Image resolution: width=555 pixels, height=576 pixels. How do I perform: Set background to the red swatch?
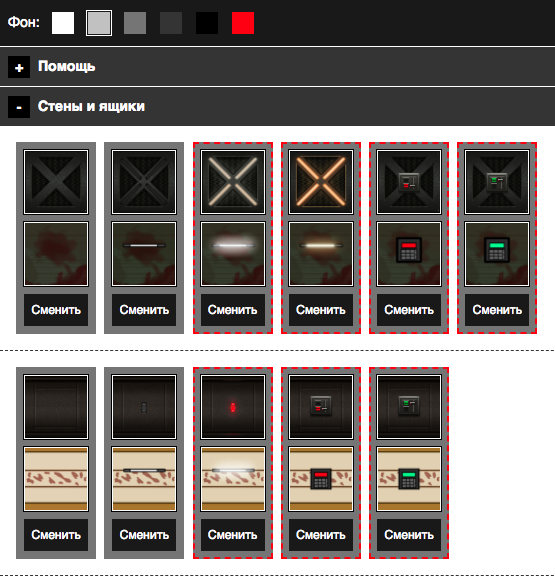tap(243, 23)
